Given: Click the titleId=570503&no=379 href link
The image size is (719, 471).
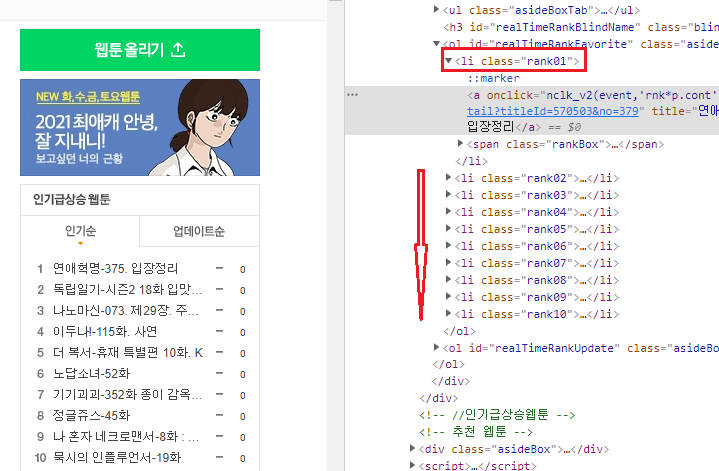Looking at the screenshot, I should coord(553,111).
